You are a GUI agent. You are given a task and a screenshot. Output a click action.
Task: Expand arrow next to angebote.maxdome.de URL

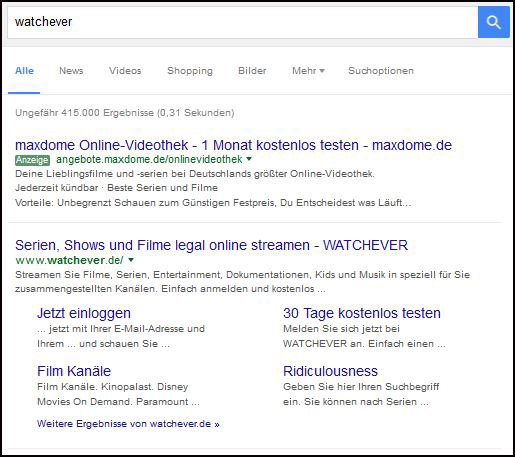point(249,159)
